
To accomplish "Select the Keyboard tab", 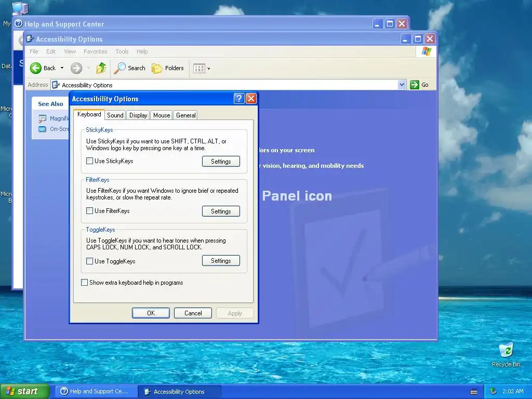I will (x=89, y=114).
